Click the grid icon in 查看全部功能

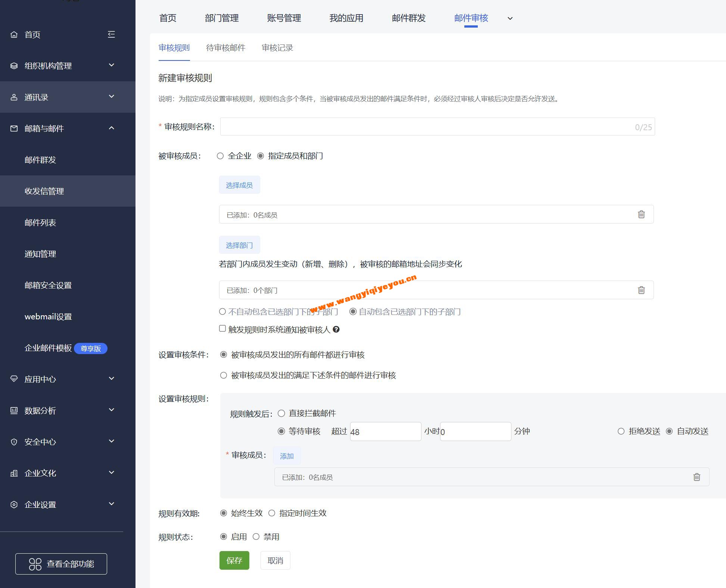coord(35,564)
